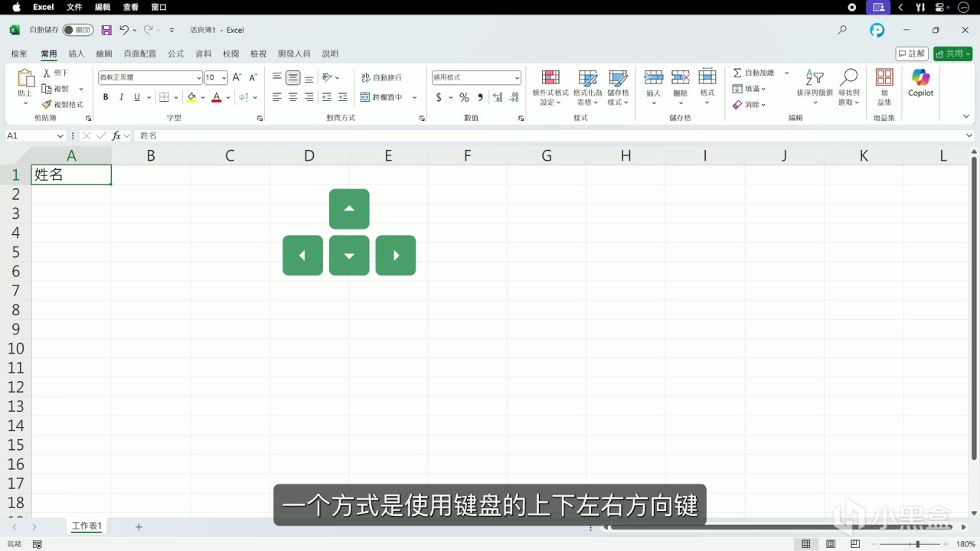This screenshot has height=551, width=980.
Task: Click the 共用 (Share) button
Action: click(x=952, y=54)
